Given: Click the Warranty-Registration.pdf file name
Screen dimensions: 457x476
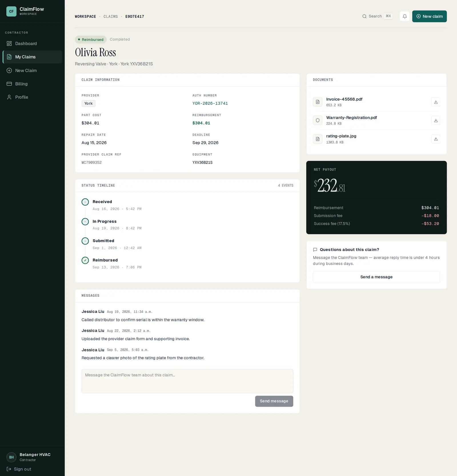Looking at the screenshot, I should click(x=351, y=118).
